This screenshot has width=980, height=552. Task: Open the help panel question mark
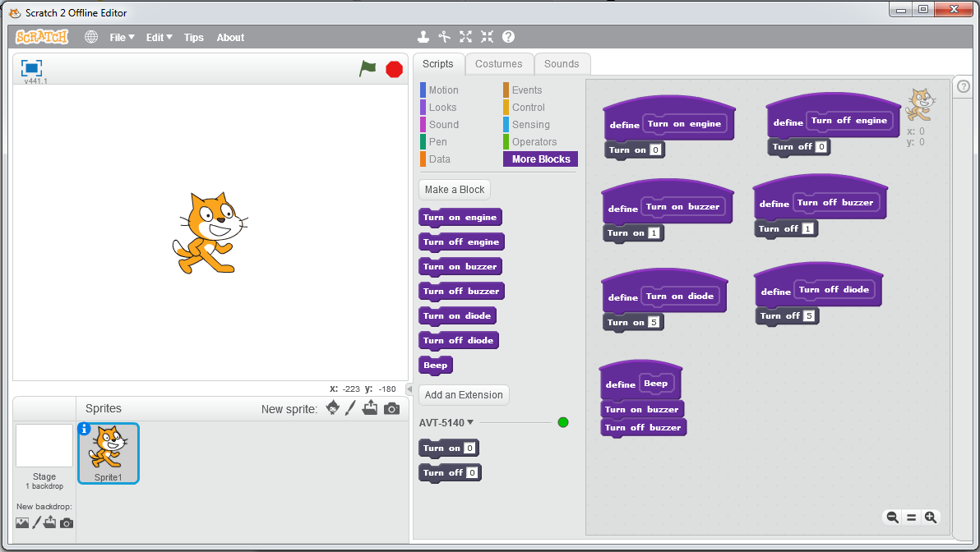pos(964,86)
